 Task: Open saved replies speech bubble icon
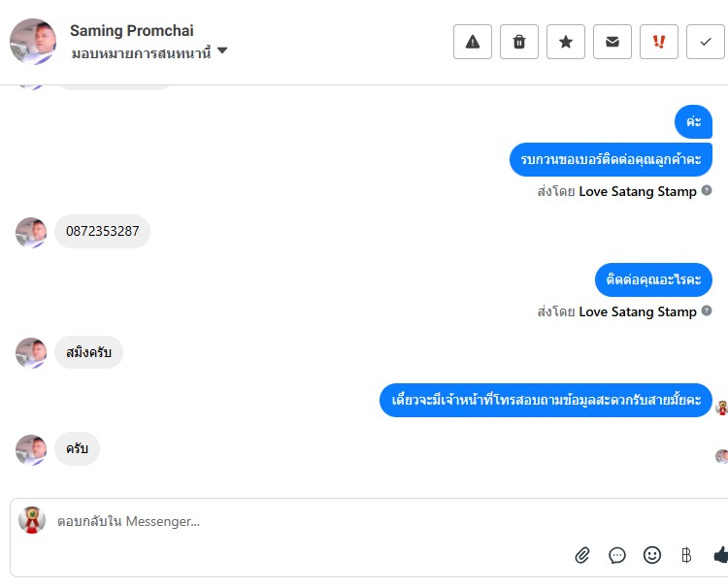[617, 555]
